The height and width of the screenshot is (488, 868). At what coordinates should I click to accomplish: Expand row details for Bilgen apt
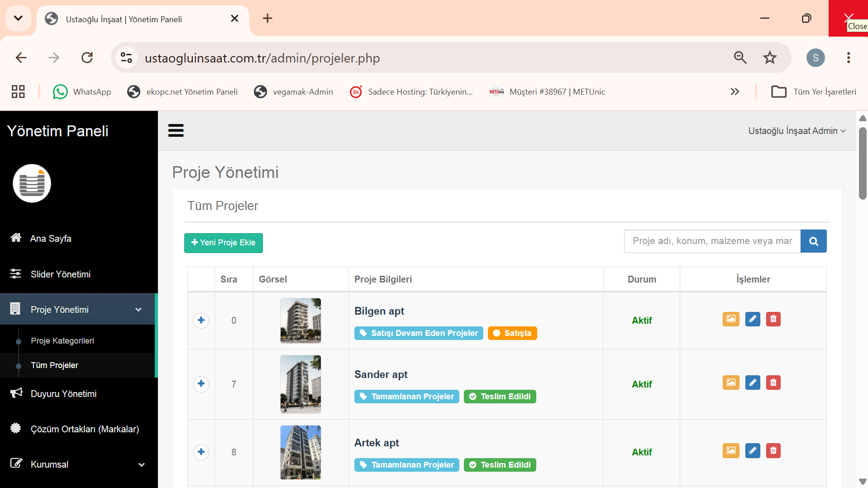coord(201,321)
